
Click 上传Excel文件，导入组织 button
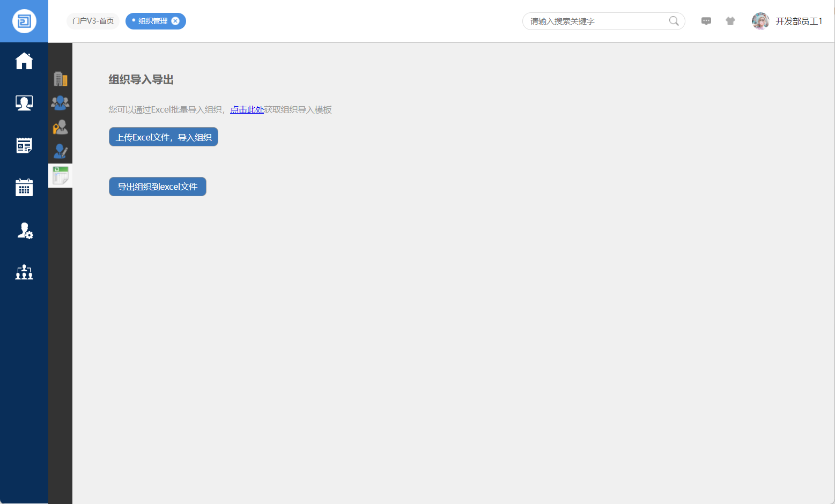[164, 137]
